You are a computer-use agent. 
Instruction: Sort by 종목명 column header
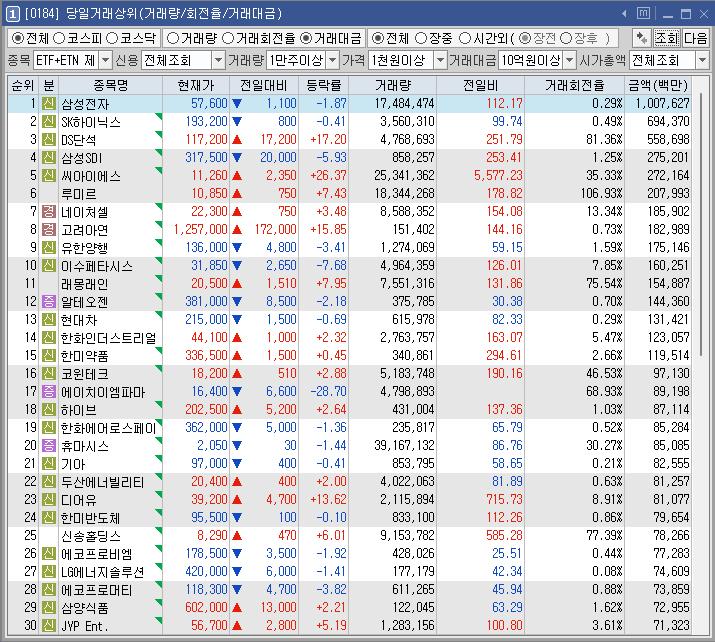pos(110,85)
